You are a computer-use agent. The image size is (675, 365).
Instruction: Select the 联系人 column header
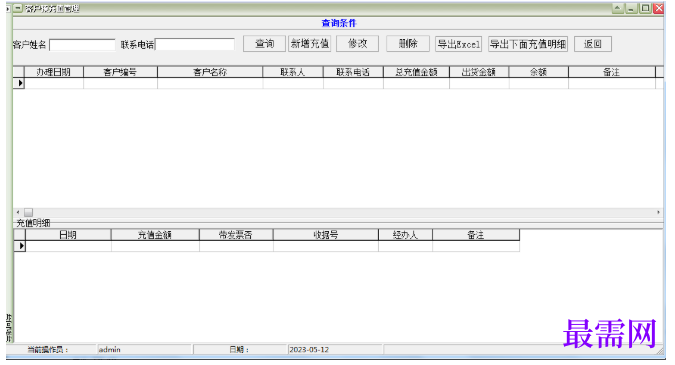[x=293, y=72]
